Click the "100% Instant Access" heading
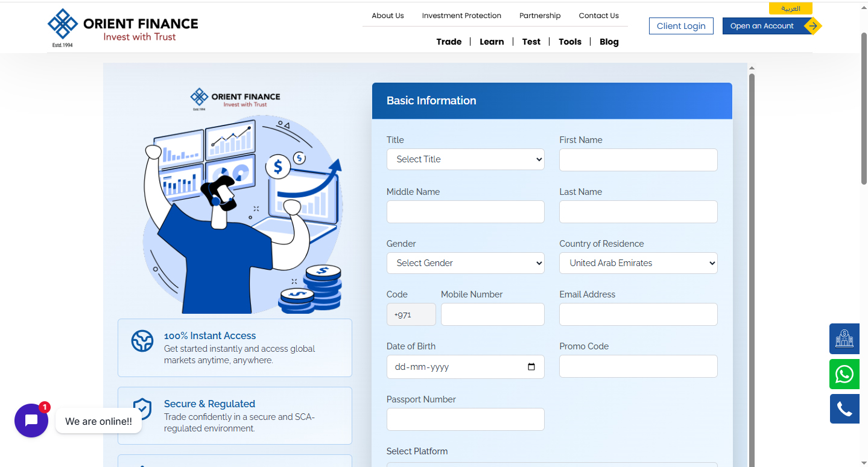The height and width of the screenshot is (467, 868). tap(210, 335)
